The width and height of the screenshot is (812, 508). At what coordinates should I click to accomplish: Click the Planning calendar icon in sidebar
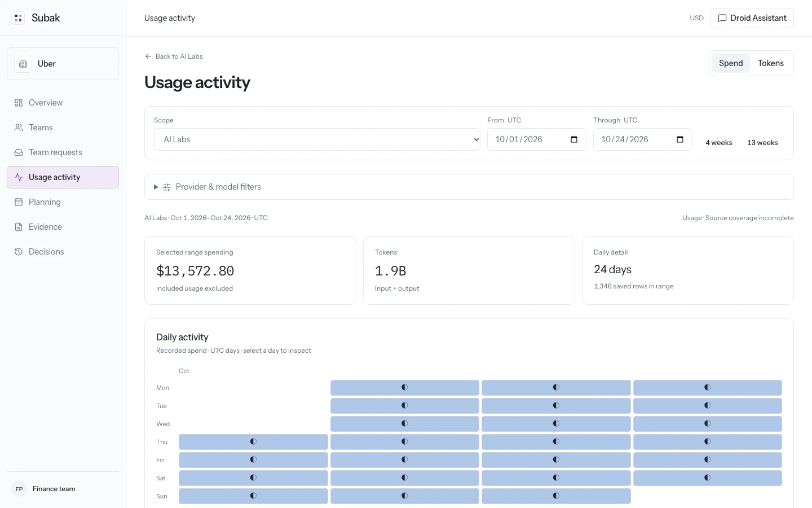point(19,202)
